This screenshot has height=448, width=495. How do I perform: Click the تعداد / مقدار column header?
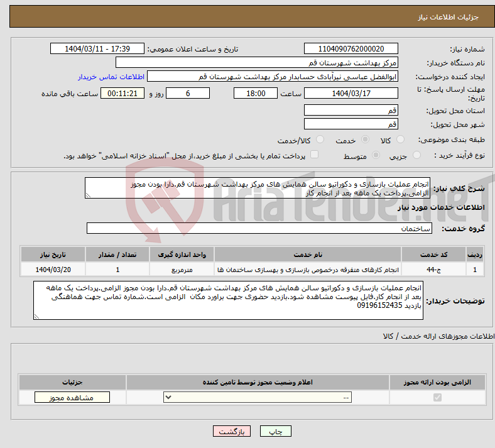(x=117, y=254)
